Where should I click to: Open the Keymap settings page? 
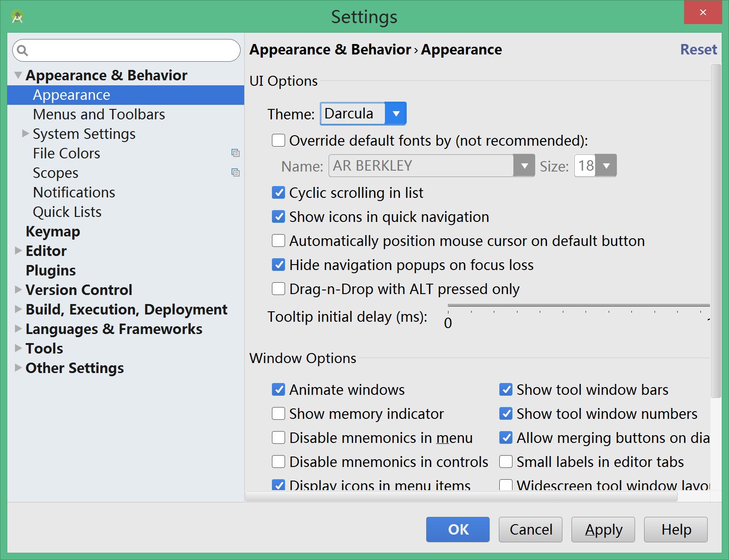coord(53,231)
